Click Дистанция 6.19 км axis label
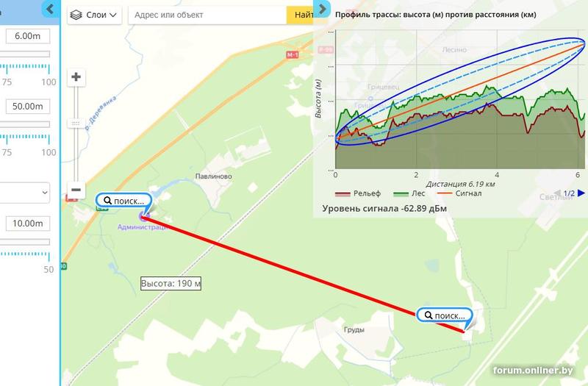The width and height of the screenshot is (588, 386). (461, 185)
